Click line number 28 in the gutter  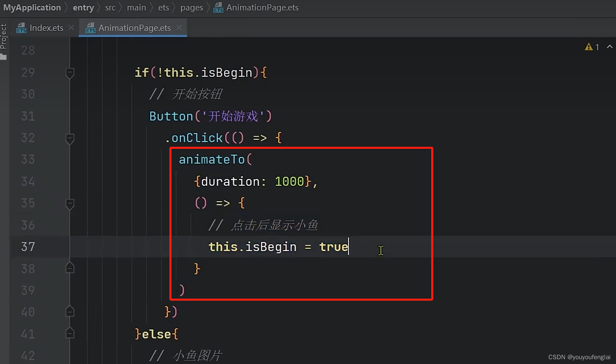coord(28,51)
